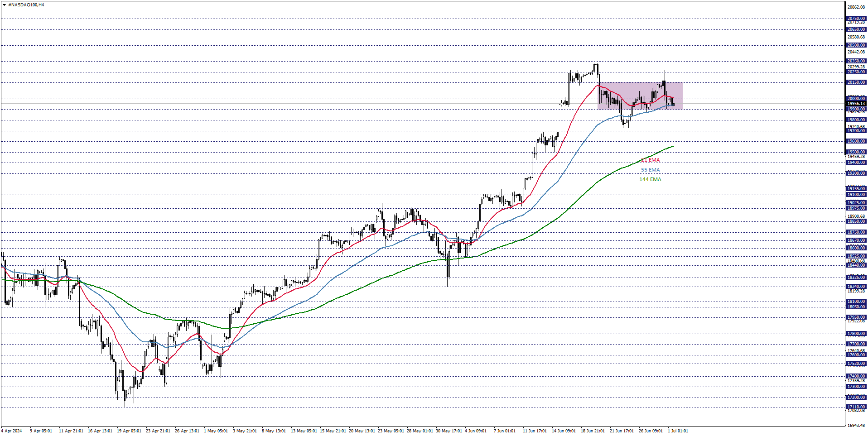Click the 17400.00 price level label
This screenshot has height=436, width=868.
click(x=856, y=376)
